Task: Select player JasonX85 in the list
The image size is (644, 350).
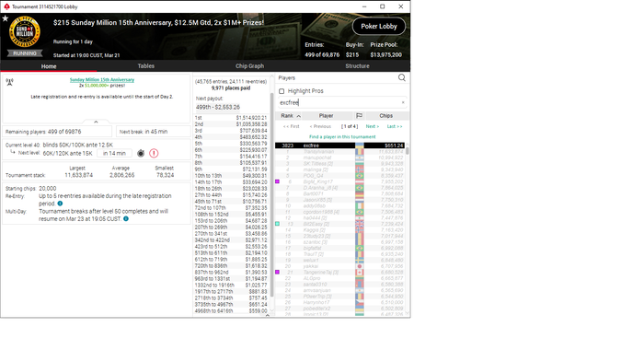Action: click(339, 200)
